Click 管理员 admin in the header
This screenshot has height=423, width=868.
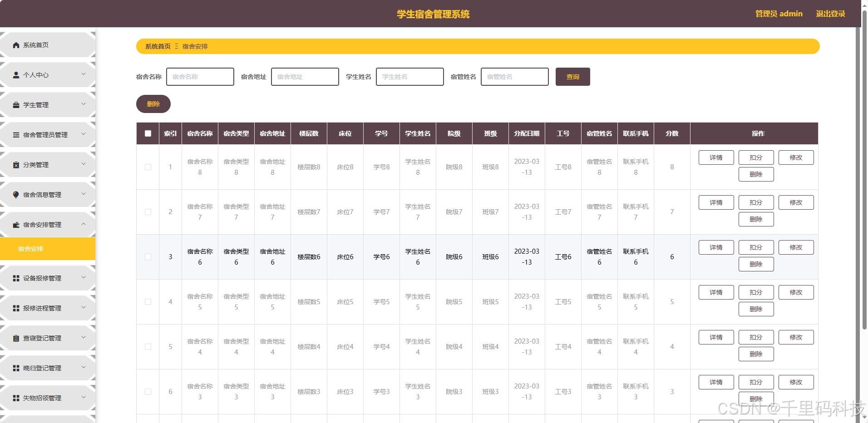(x=779, y=14)
